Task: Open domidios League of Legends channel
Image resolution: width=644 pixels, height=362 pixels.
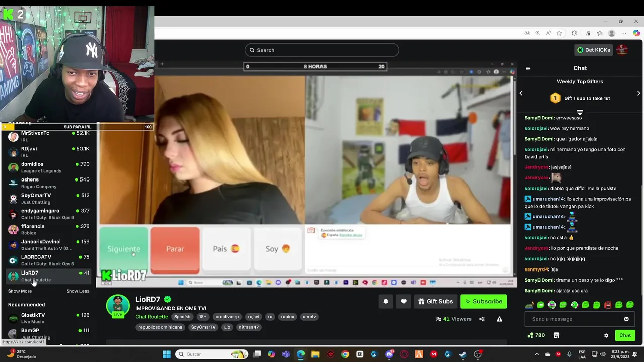Action: point(48,167)
